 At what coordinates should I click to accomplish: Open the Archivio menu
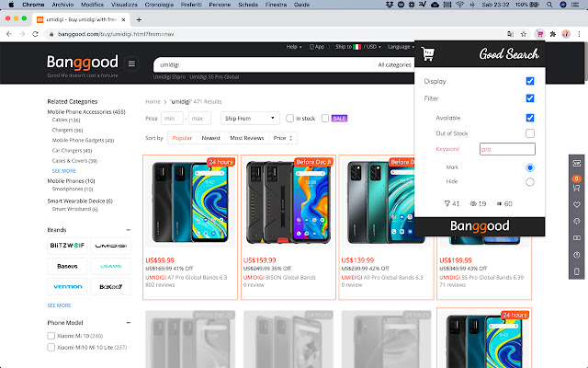[62, 5]
